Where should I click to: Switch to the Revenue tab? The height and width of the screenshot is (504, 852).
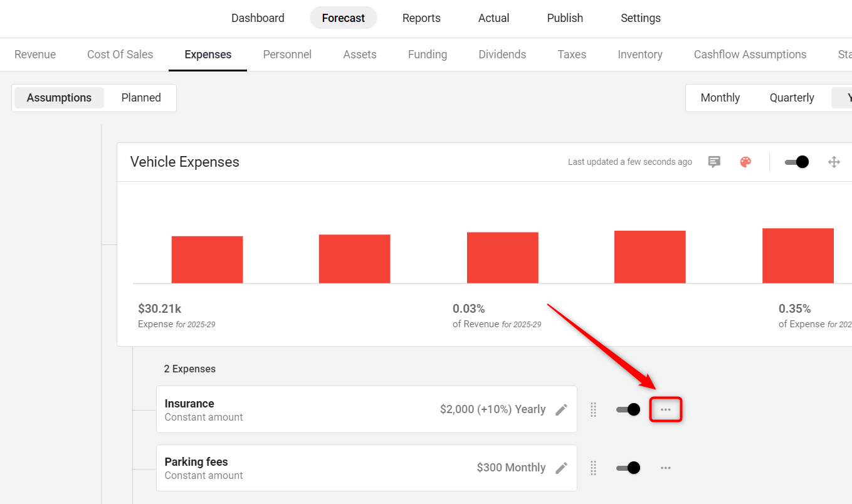pyautogui.click(x=35, y=55)
